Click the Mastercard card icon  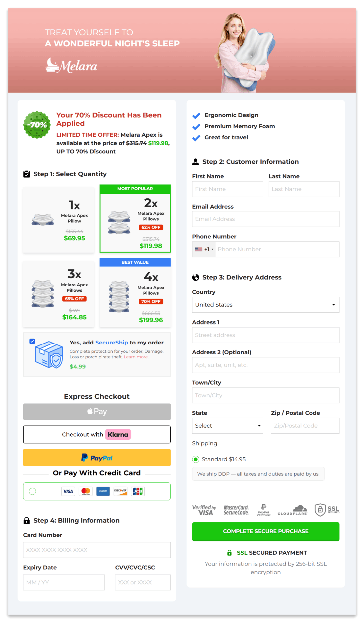click(86, 491)
